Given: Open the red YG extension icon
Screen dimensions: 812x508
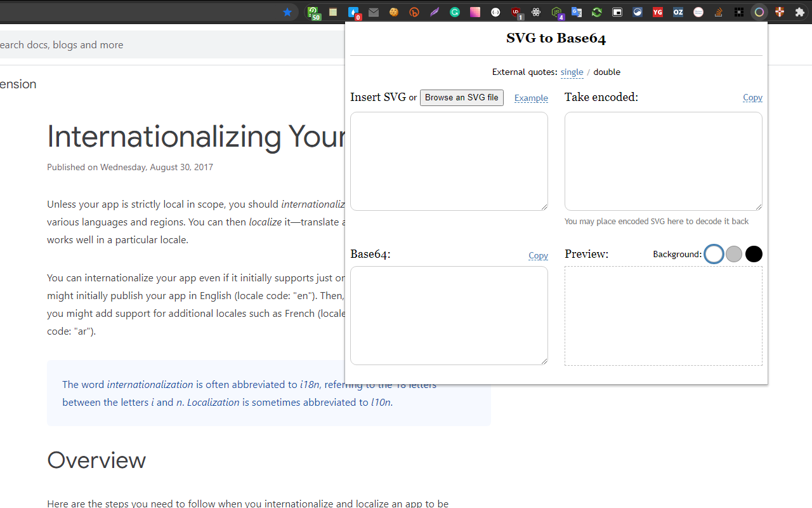Looking at the screenshot, I should [658, 12].
